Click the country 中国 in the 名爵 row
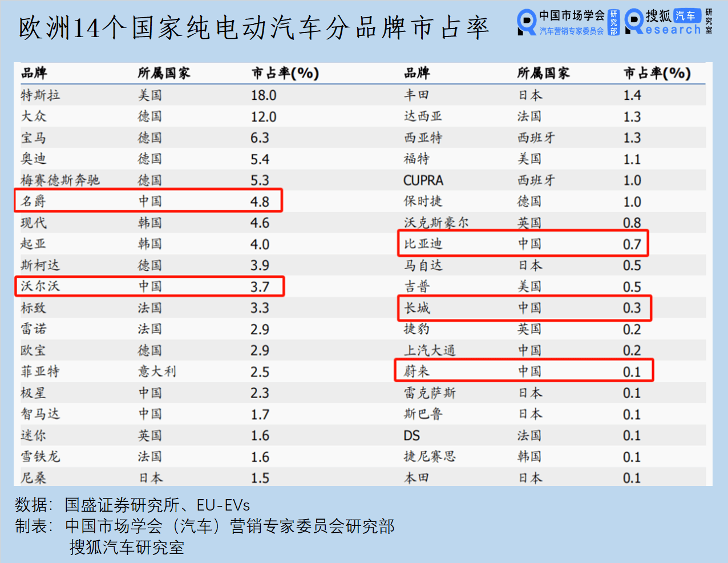The height and width of the screenshot is (563, 728). (x=151, y=201)
